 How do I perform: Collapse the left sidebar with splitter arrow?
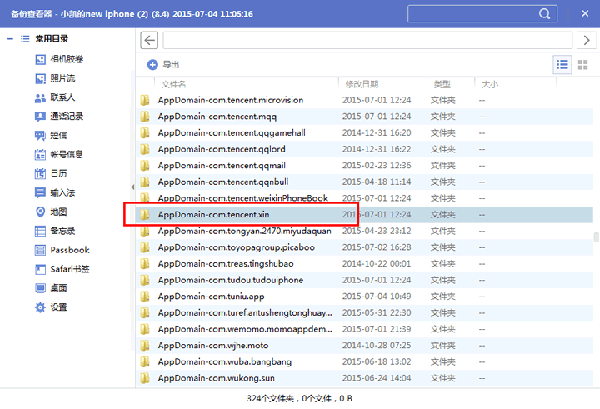(133, 187)
